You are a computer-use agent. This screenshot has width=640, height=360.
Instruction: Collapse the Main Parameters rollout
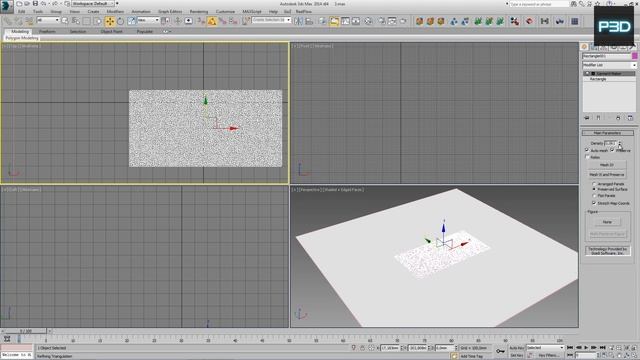(x=607, y=133)
